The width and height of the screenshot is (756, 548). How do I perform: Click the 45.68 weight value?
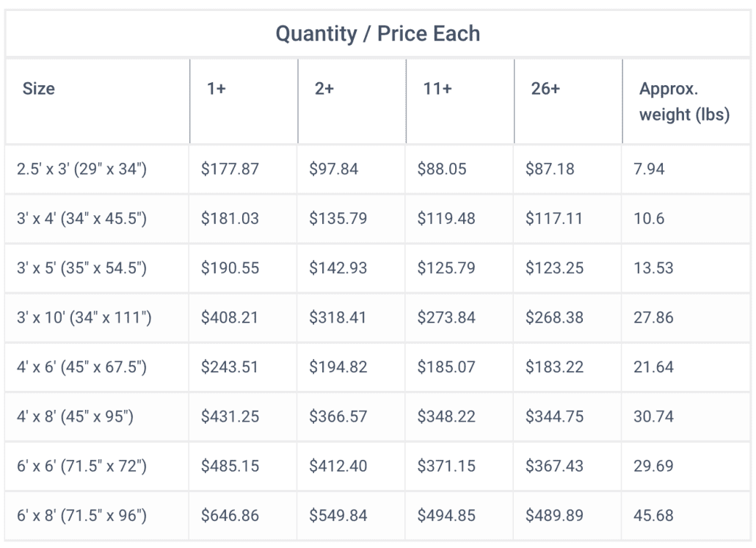(x=653, y=515)
